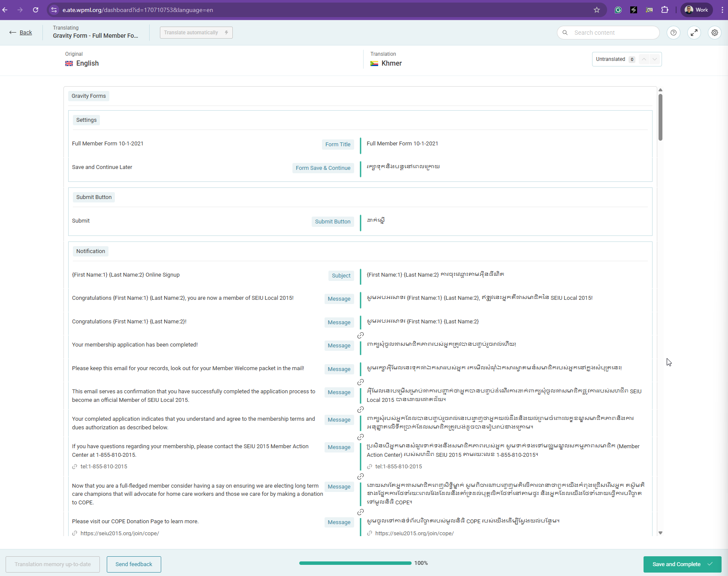Screen dimensions: 728x576
Task: Click link icon below the tel:1-855-810-2015 row
Action: pyautogui.click(x=361, y=476)
